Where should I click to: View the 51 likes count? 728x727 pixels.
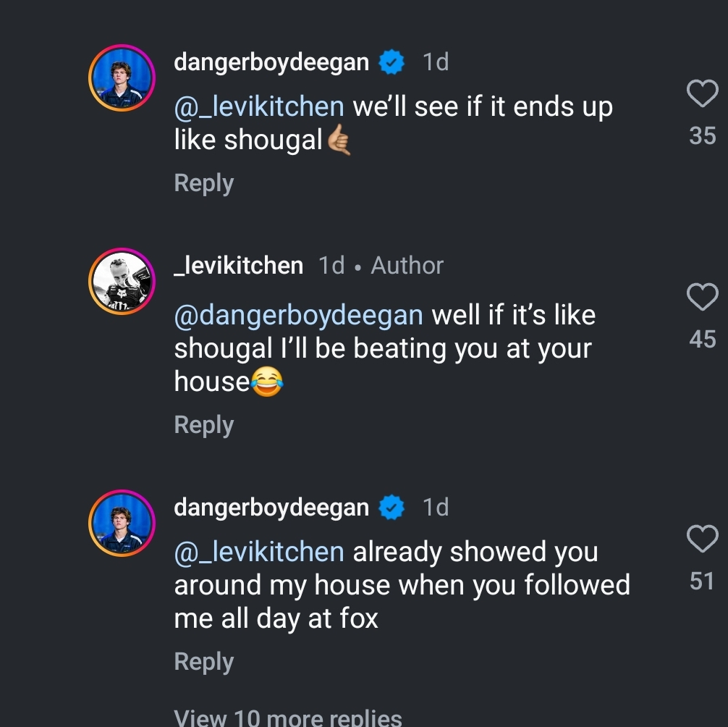point(702,581)
